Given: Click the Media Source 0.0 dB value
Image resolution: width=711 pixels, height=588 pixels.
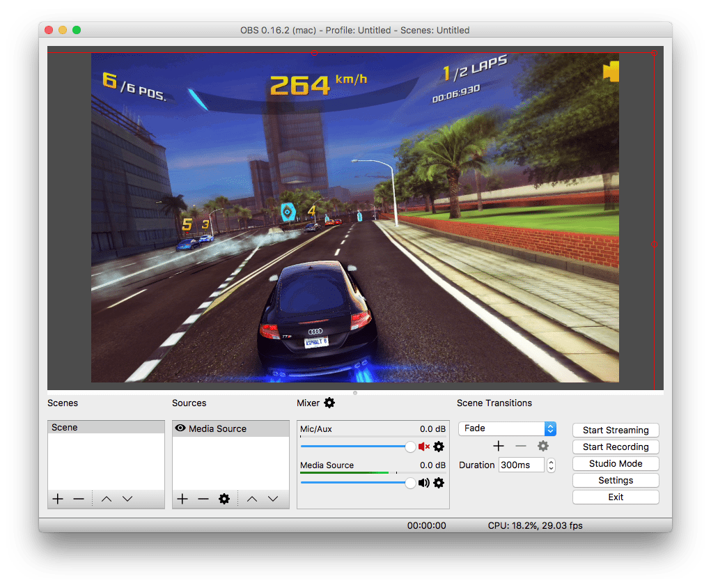Looking at the screenshot, I should click(432, 465).
